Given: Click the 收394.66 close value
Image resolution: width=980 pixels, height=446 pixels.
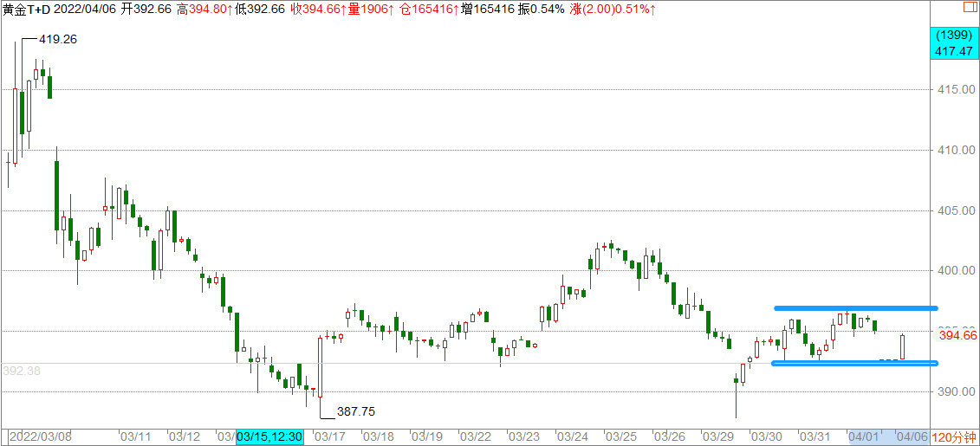Looking at the screenshot, I should tap(319, 9).
